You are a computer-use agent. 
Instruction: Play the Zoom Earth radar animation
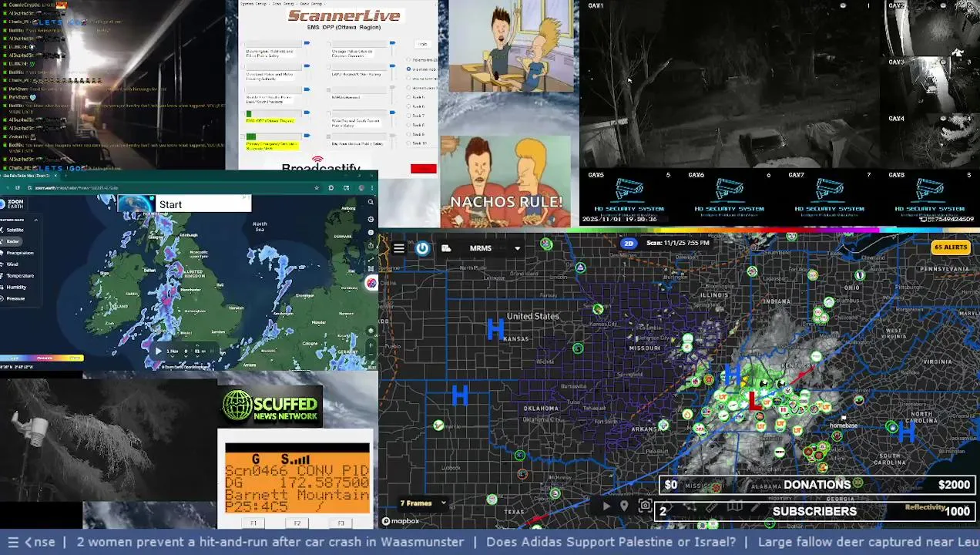click(158, 351)
